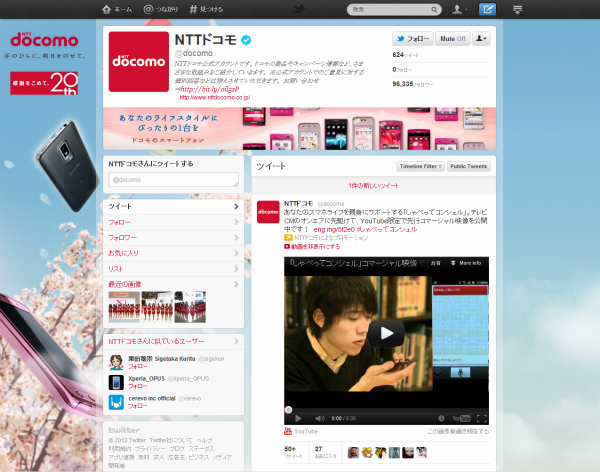Open the user actions dropdown beside Mute

click(481, 39)
